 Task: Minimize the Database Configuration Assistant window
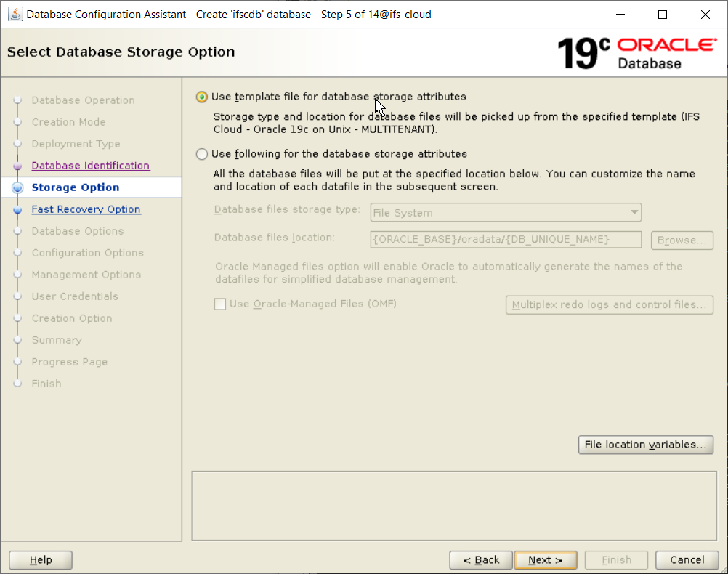[620, 15]
